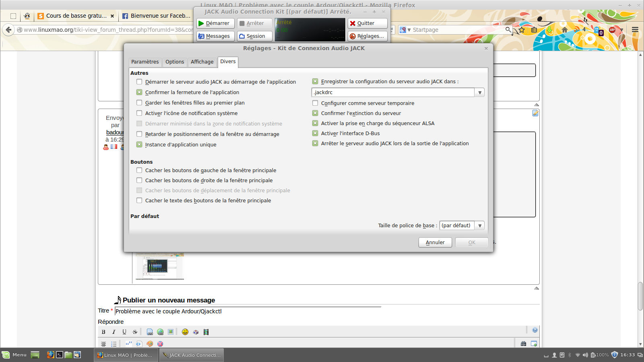Insert a video with the film icon
The width and height of the screenshot is (644, 362).
(x=206, y=332)
